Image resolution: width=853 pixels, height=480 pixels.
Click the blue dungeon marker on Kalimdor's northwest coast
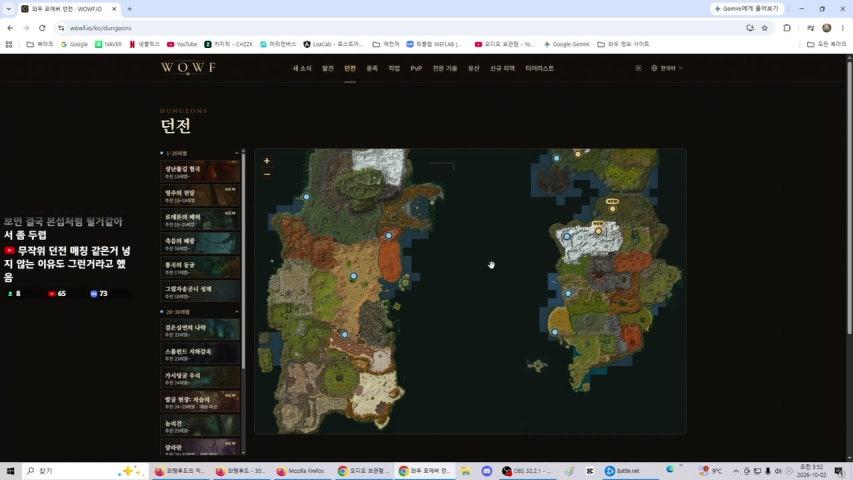click(306, 197)
